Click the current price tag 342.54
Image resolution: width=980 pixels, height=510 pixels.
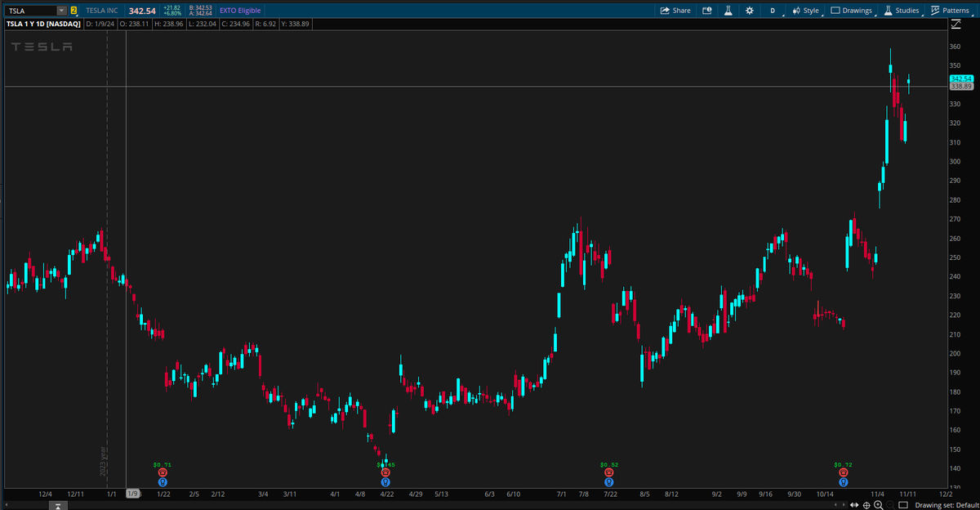click(961, 78)
